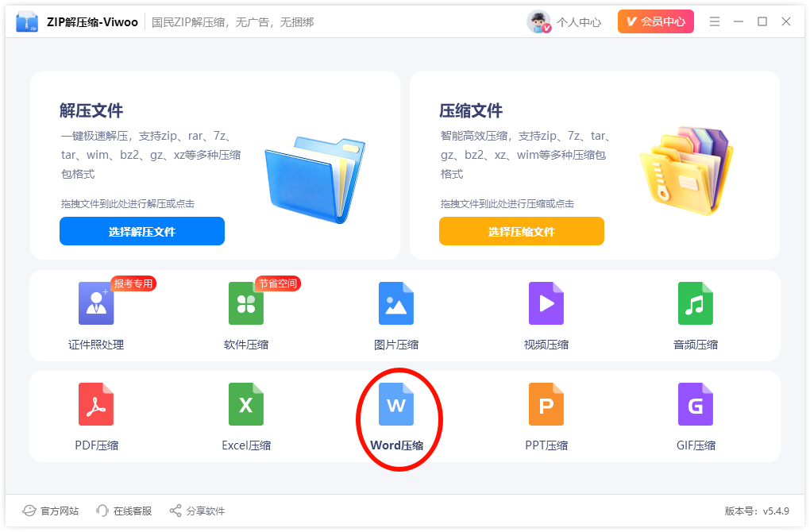Click the 图片压缩 label
Image resolution: width=810 pixels, height=532 pixels.
click(x=396, y=345)
